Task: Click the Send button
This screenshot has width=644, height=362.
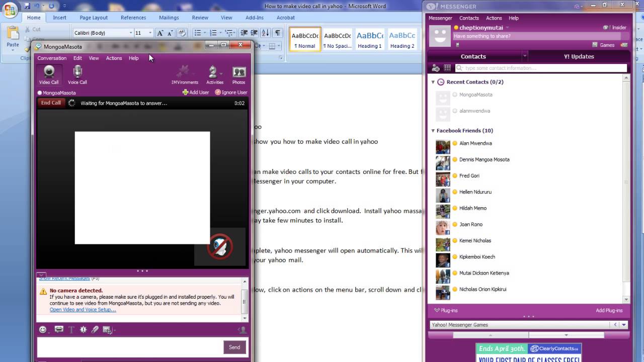Action: click(x=234, y=347)
